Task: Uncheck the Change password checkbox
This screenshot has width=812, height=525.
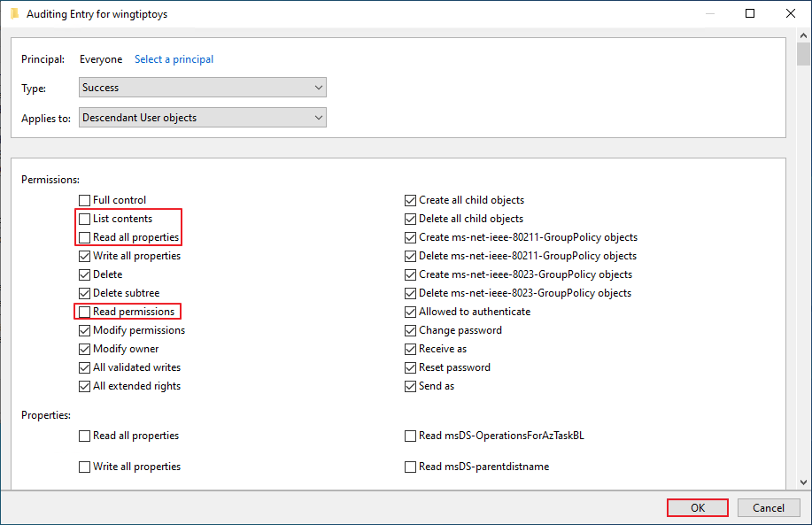Action: [410, 330]
